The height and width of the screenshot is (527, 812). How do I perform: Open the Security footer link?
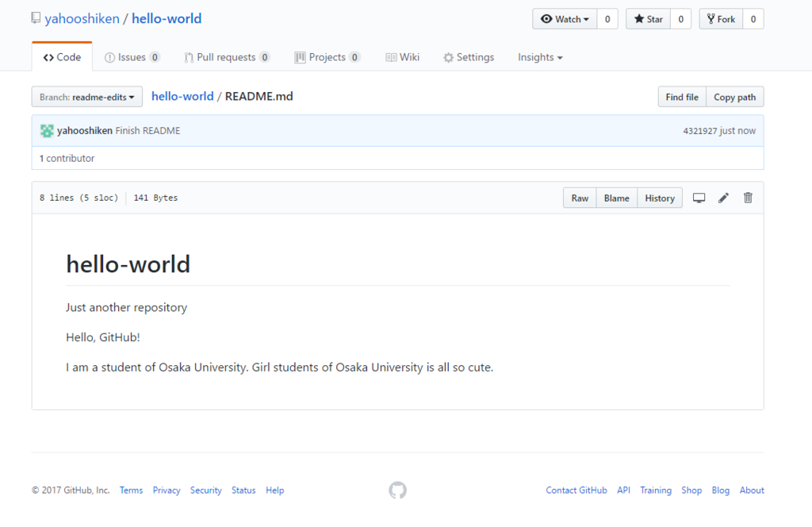click(205, 490)
